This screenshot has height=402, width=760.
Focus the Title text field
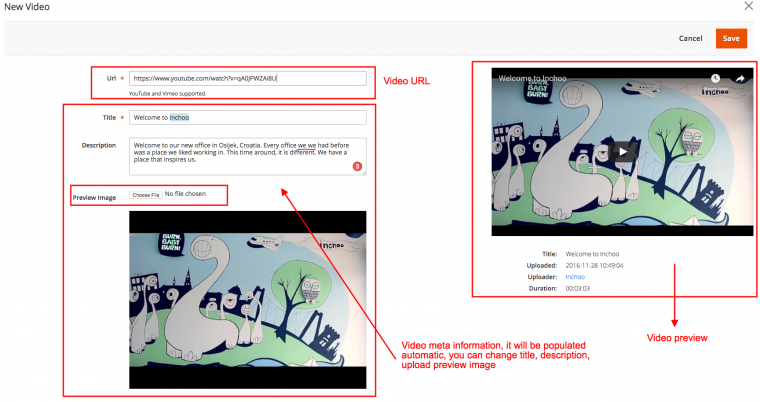[247, 117]
